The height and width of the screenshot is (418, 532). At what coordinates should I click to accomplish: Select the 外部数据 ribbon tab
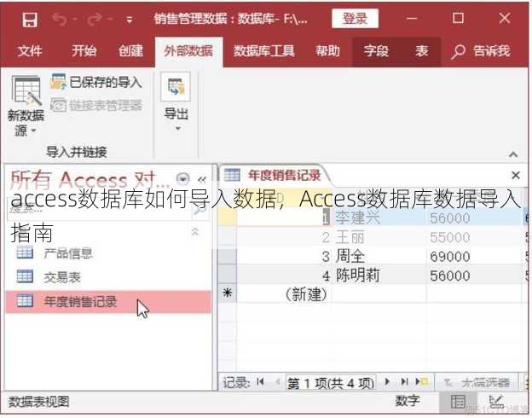click(x=188, y=51)
